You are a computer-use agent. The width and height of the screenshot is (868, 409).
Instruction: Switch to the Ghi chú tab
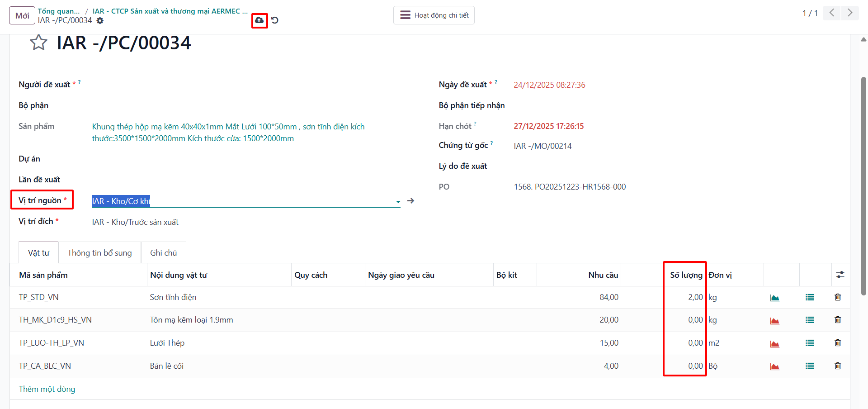coord(163,252)
